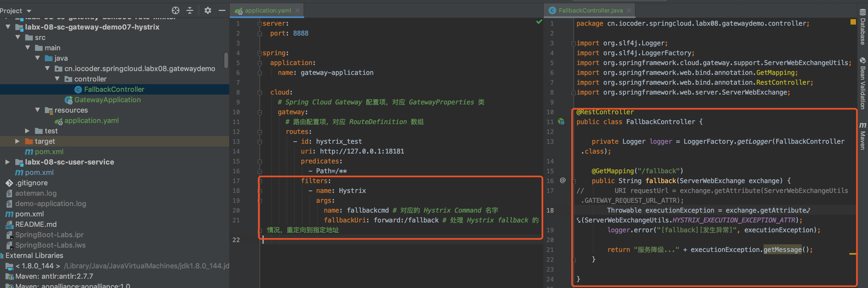The image size is (868, 288).
Task: Click the green inspection checkmark in application.yaml editor
Action: point(539,22)
